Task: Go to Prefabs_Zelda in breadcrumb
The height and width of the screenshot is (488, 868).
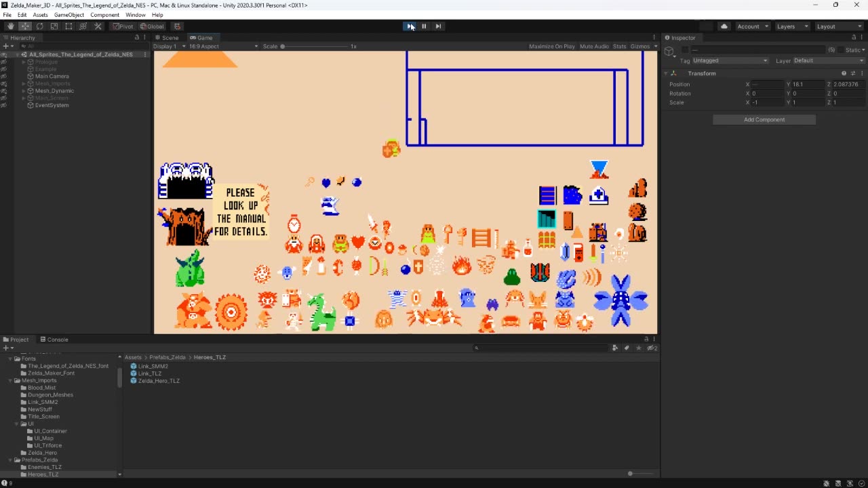Action: click(167, 357)
